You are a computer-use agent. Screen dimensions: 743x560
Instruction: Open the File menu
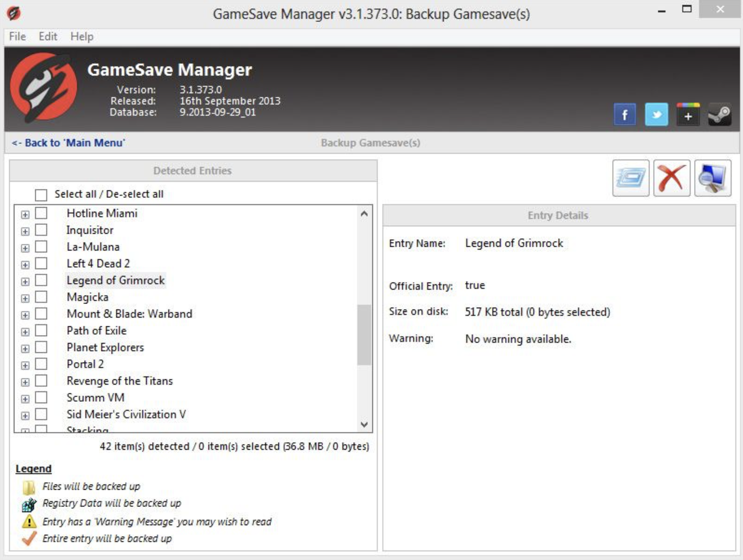coord(16,36)
